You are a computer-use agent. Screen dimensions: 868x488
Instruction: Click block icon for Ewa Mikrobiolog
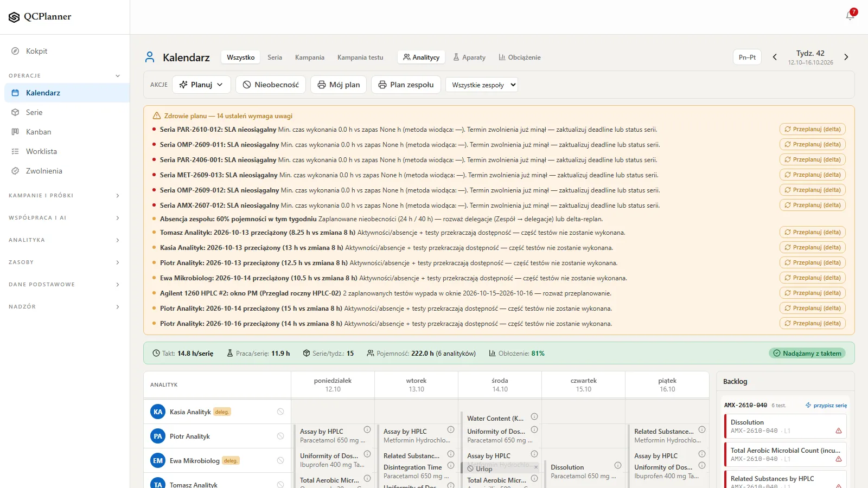pos(280,460)
